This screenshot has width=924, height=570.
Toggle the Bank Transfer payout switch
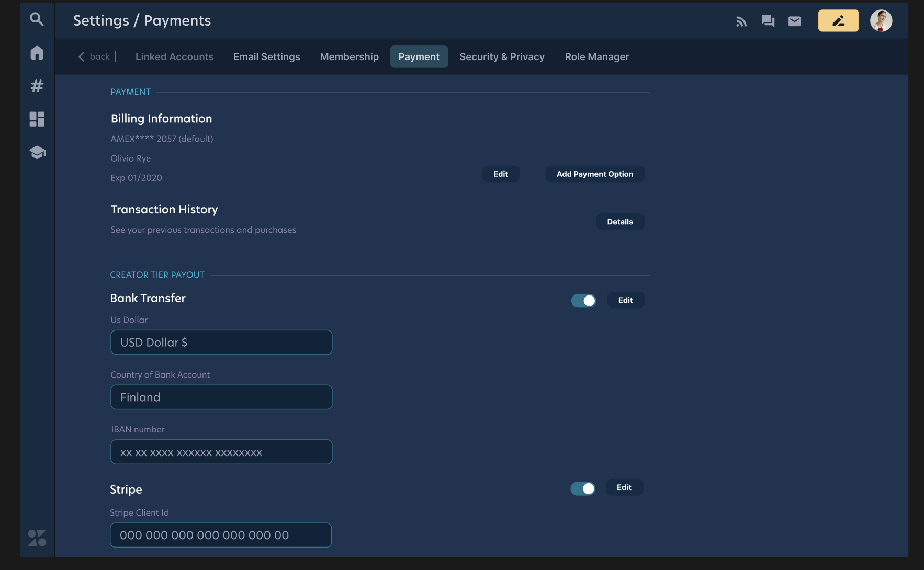click(x=583, y=301)
